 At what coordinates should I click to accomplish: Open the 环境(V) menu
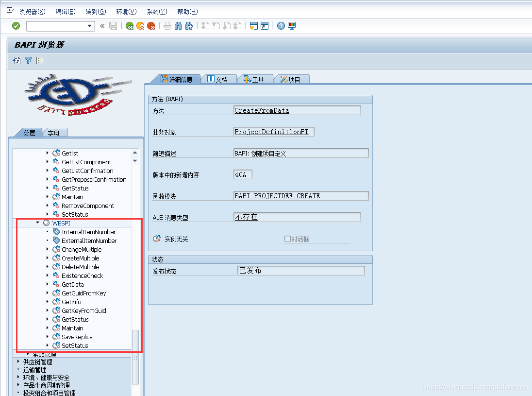coord(126,12)
